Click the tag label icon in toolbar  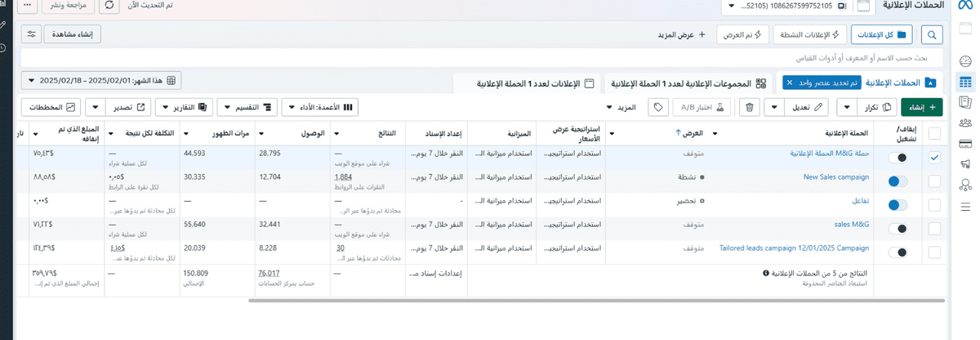tap(657, 107)
